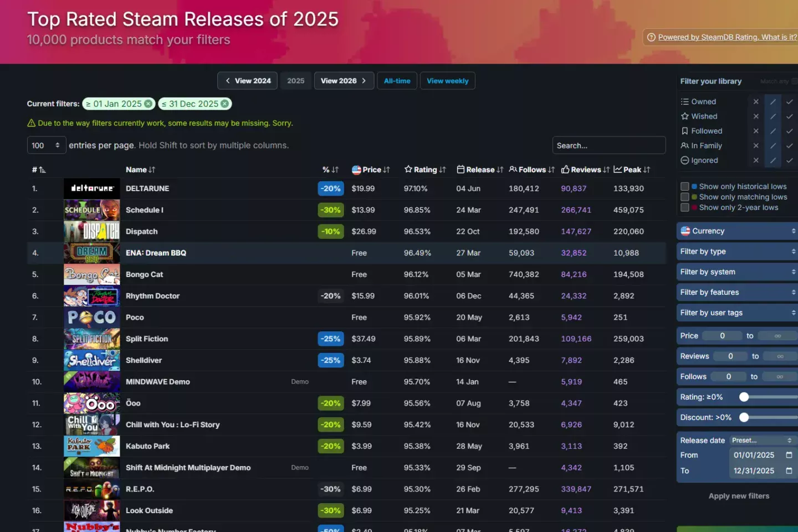Switch to the All-time tab
Screen dimensions: 798x532
397,80
